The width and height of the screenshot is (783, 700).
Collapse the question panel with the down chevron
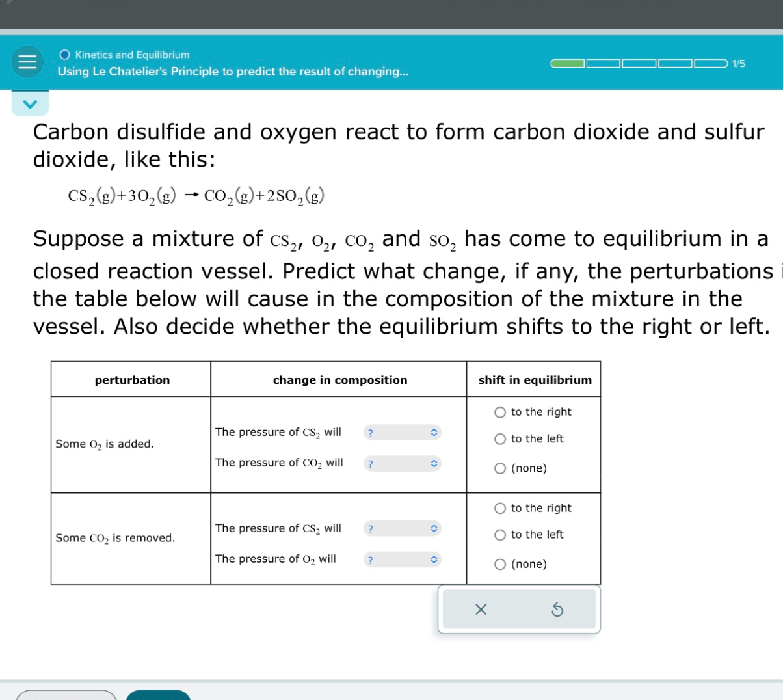coord(30,103)
